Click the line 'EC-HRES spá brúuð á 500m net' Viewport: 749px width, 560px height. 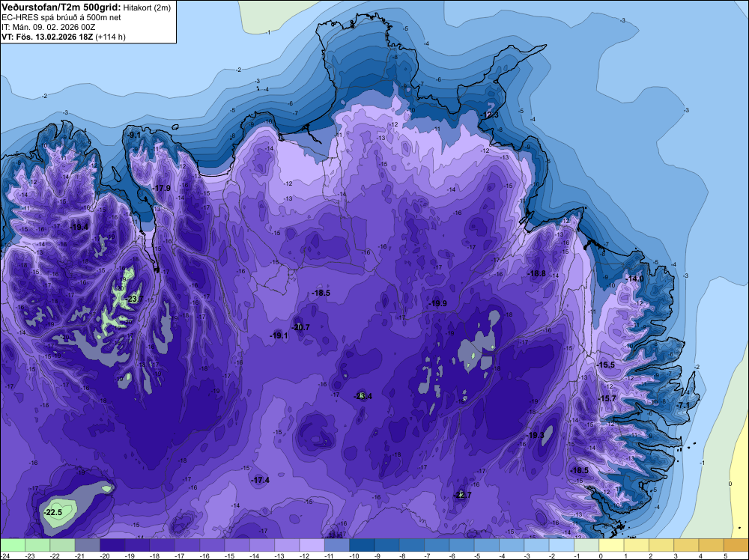[x=61, y=17]
